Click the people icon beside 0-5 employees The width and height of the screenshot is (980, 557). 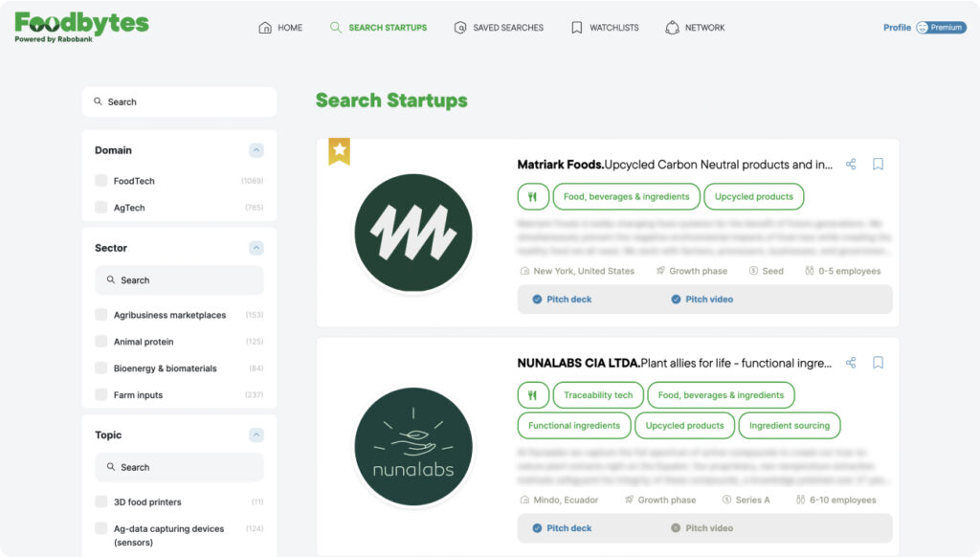click(810, 271)
